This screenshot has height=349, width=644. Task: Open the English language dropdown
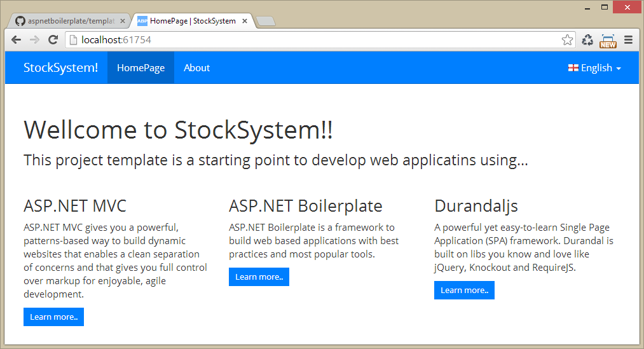point(594,68)
